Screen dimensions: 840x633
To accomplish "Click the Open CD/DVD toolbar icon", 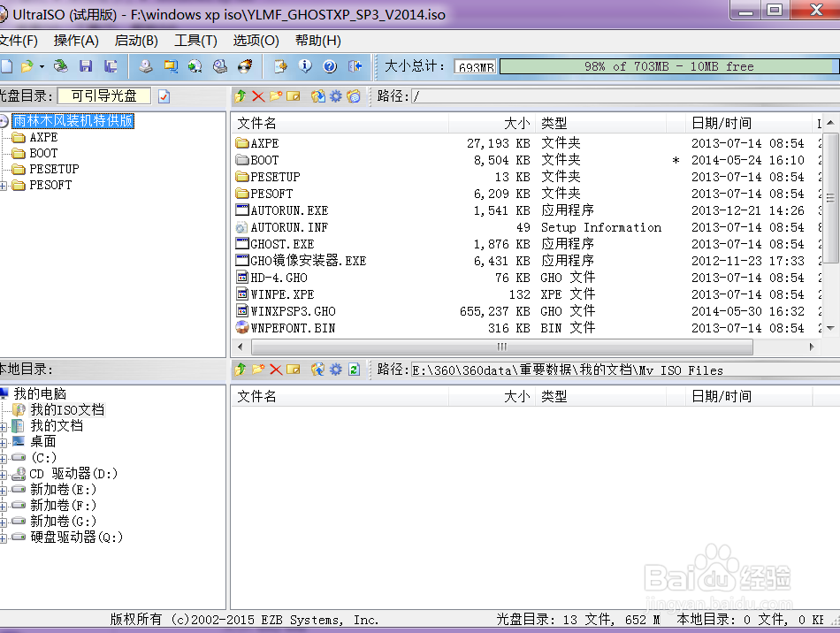I will (61, 66).
